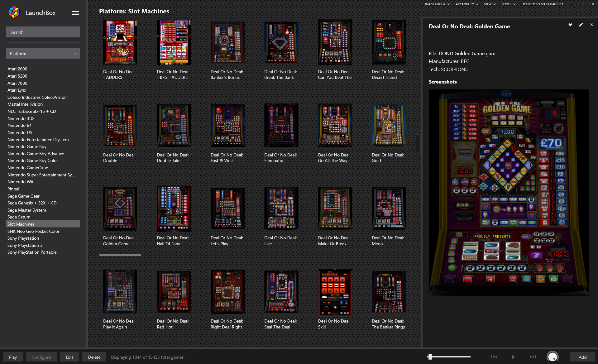Click the LaunchBox cube logo
The image size is (598, 364).
pyautogui.click(x=14, y=12)
